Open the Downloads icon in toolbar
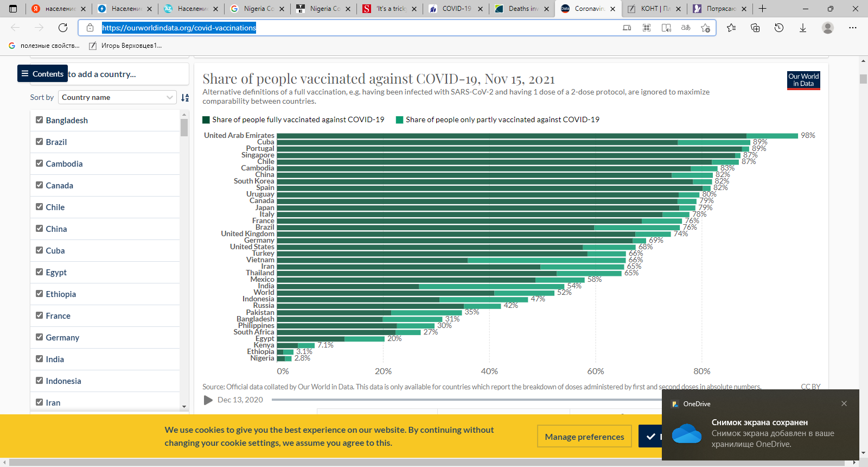 (x=803, y=28)
